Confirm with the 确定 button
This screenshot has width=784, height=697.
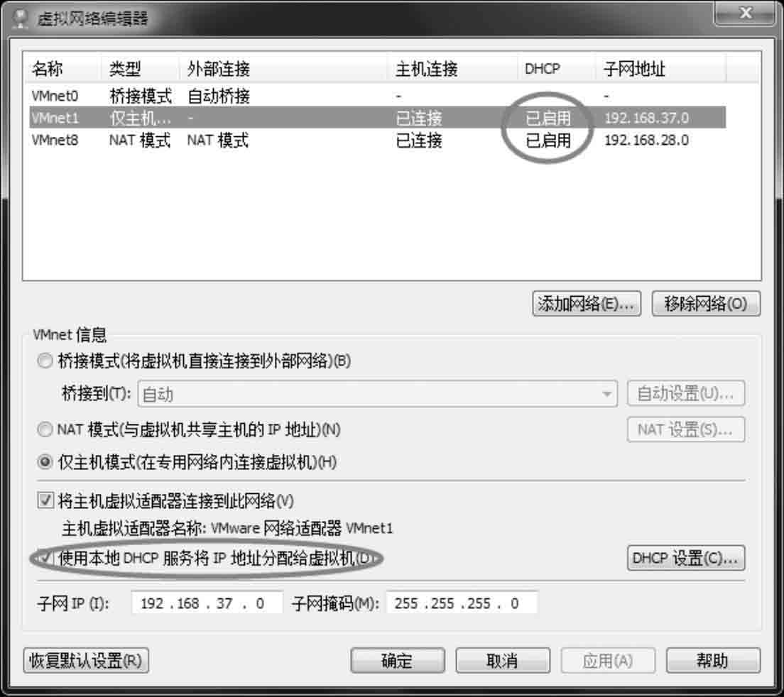(x=398, y=661)
